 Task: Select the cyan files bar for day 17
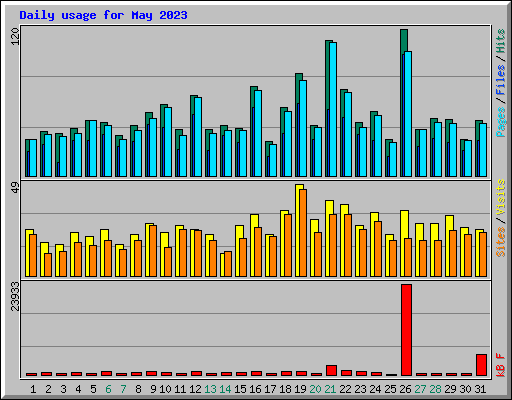(273, 160)
